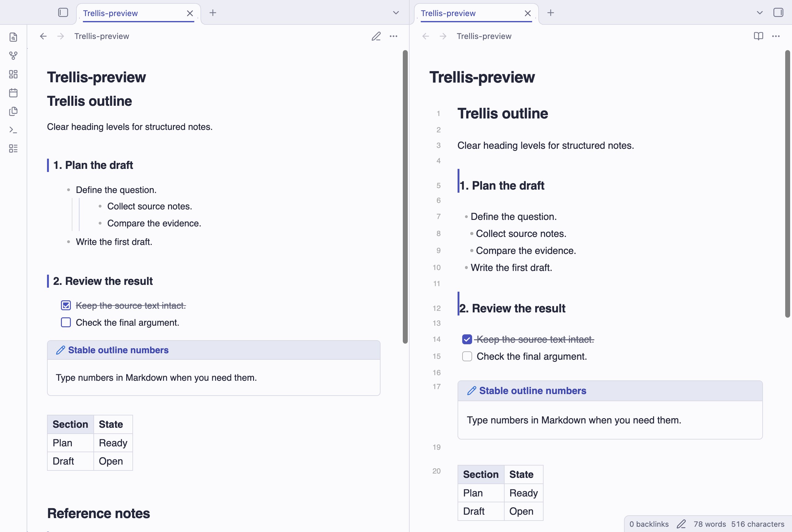792x532 pixels.
Task: Switch left pane to editing mode
Action: [x=376, y=36]
